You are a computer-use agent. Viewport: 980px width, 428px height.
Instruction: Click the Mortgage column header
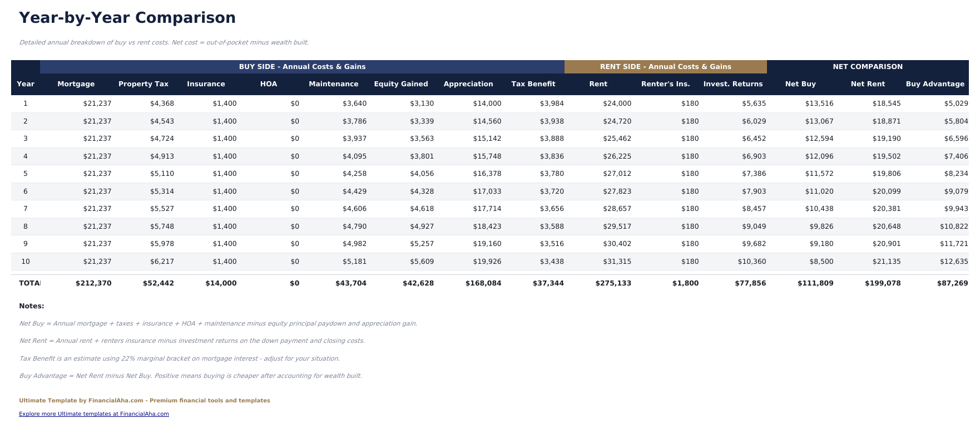[x=76, y=84]
